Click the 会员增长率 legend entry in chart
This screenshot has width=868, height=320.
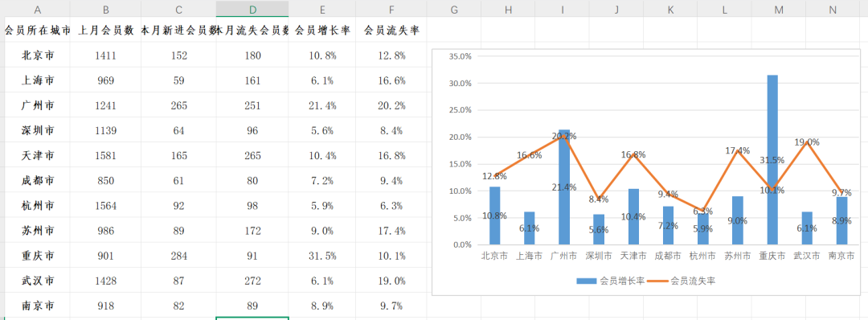[611, 281]
